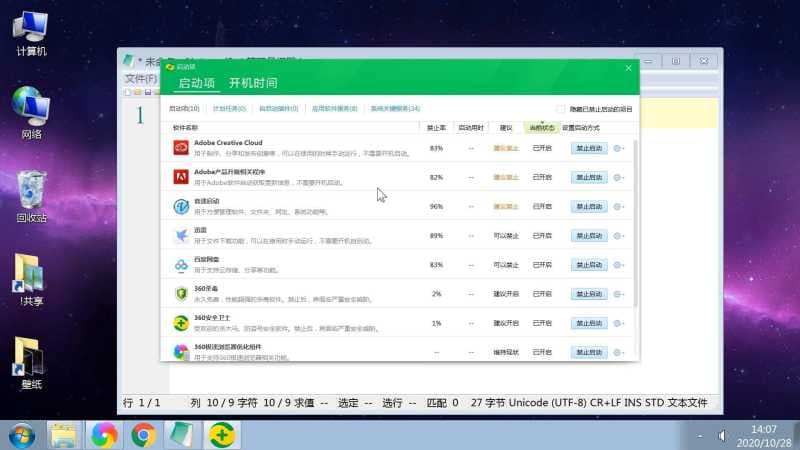Screen dimensions: 800x450
Task: Open gear dropdown for 360杀毒
Action: (618, 294)
